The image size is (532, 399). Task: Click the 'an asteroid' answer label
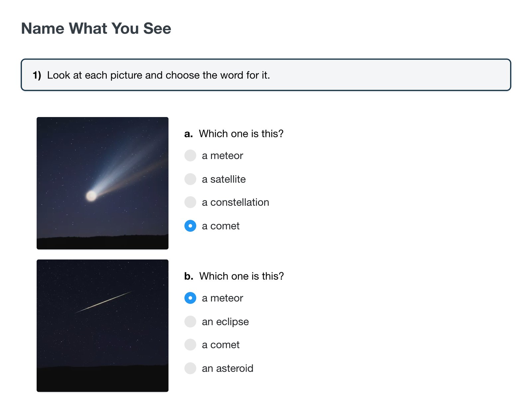pos(227,368)
